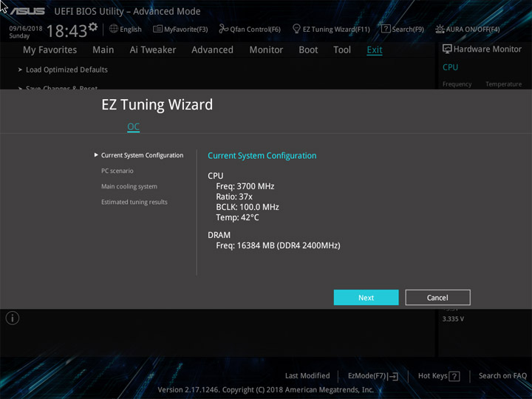Click Frequency label in Hardware Monitor
The width and height of the screenshot is (532, 399).
pyautogui.click(x=457, y=84)
